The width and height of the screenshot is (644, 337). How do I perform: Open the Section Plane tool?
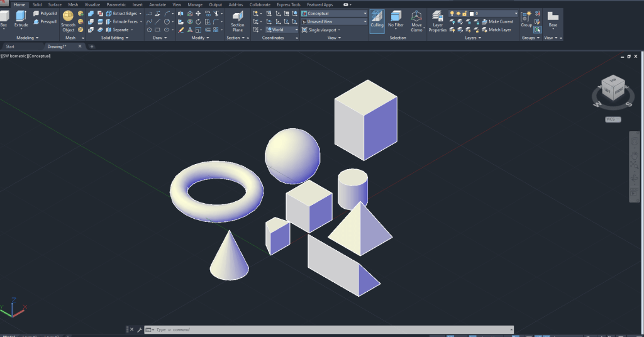237,18
